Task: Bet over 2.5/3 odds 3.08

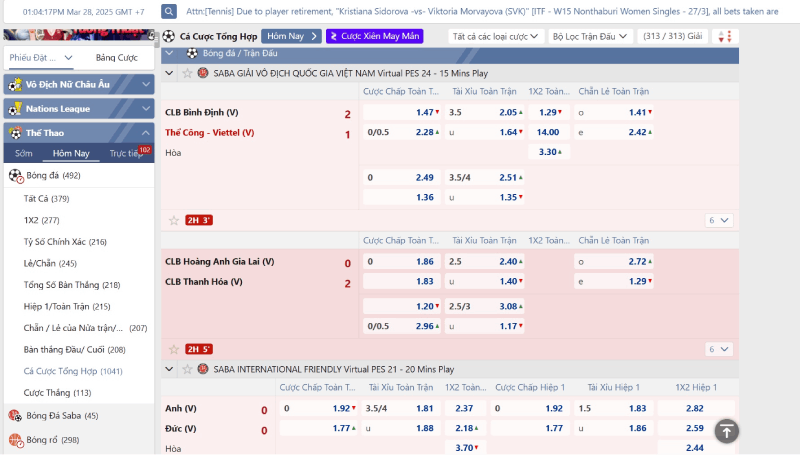Action: pyautogui.click(x=484, y=307)
